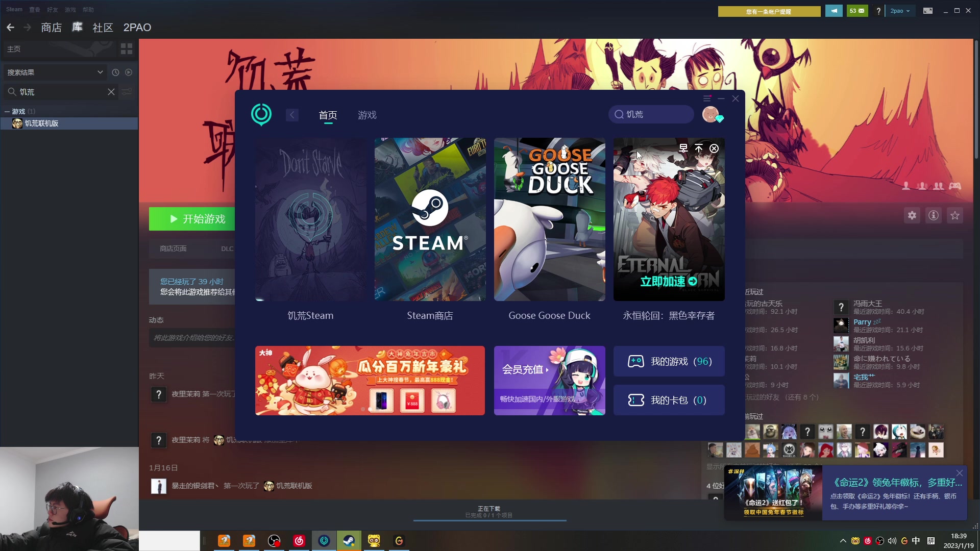980x551 pixels.
Task: Pin Eternal Return card to top
Action: (699, 148)
